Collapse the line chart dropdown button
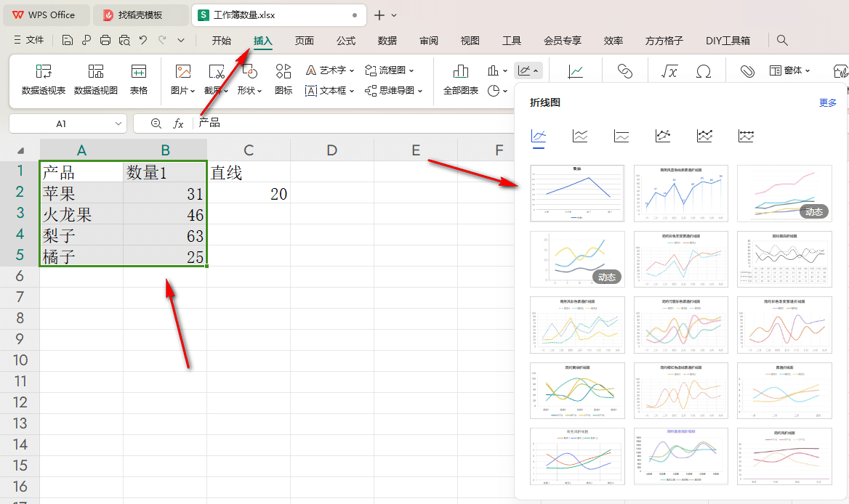The height and width of the screenshot is (504, 849). [x=528, y=70]
